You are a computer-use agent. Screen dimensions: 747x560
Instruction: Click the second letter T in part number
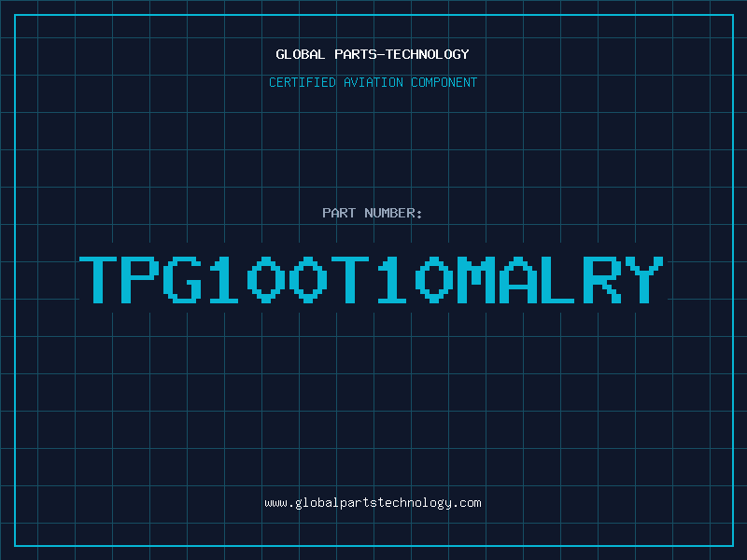(351, 280)
